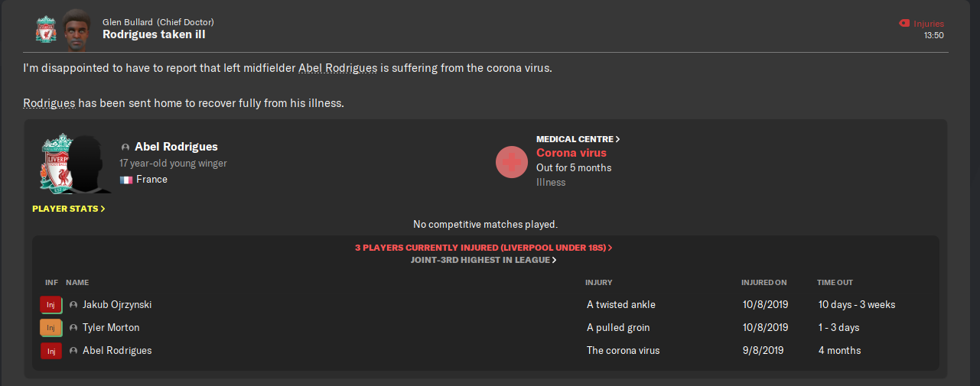The width and height of the screenshot is (980, 386).
Task: Click the person icon beside Tyler Morton
Action: [73, 328]
